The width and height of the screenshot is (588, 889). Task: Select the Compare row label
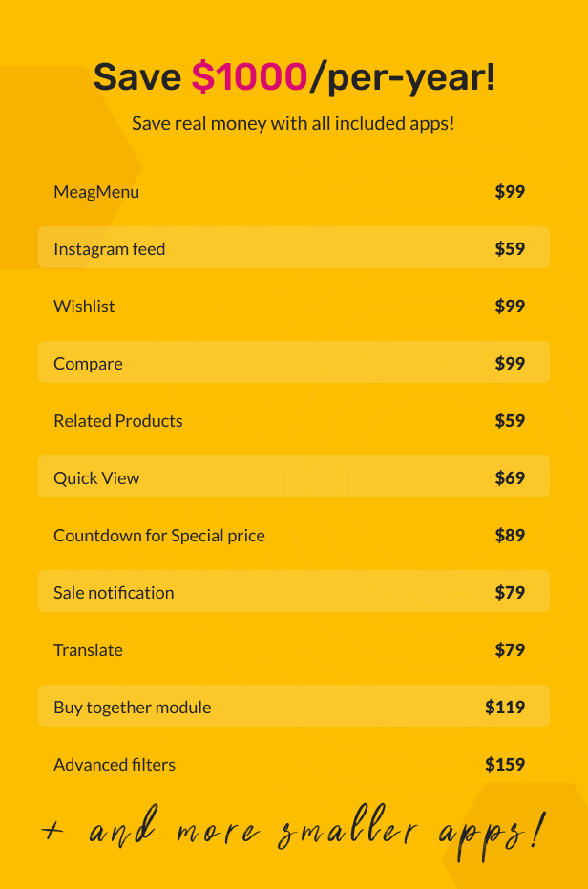pyautogui.click(x=88, y=364)
